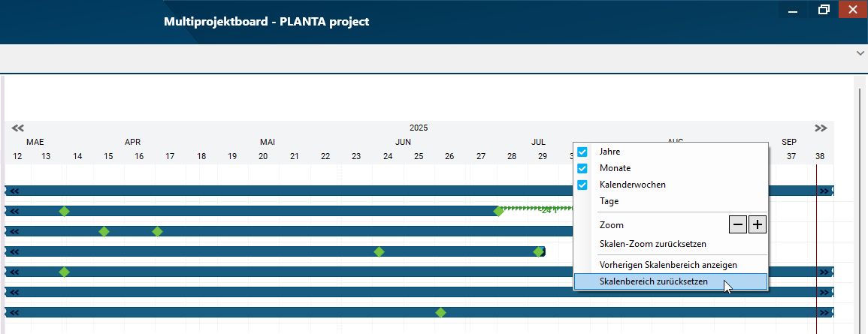Click green milestone diamond in week 26

440,312
